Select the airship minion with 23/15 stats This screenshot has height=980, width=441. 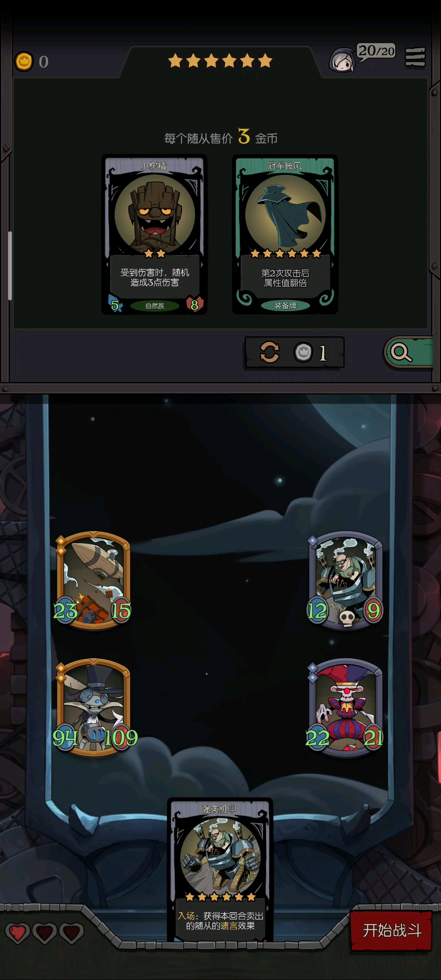[x=93, y=581]
